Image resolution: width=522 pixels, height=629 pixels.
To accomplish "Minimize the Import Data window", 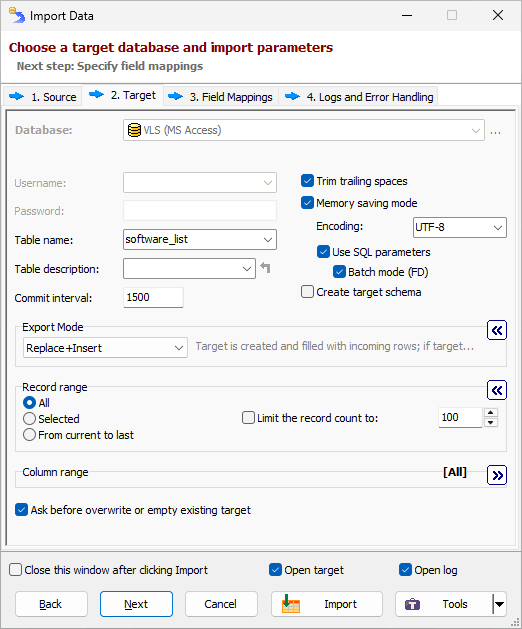I will (x=407, y=15).
